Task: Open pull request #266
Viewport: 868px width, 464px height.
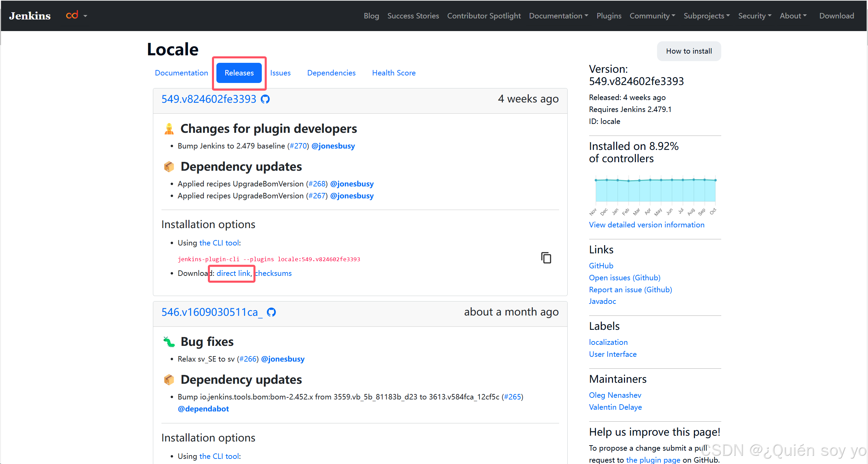Action: [x=248, y=359]
